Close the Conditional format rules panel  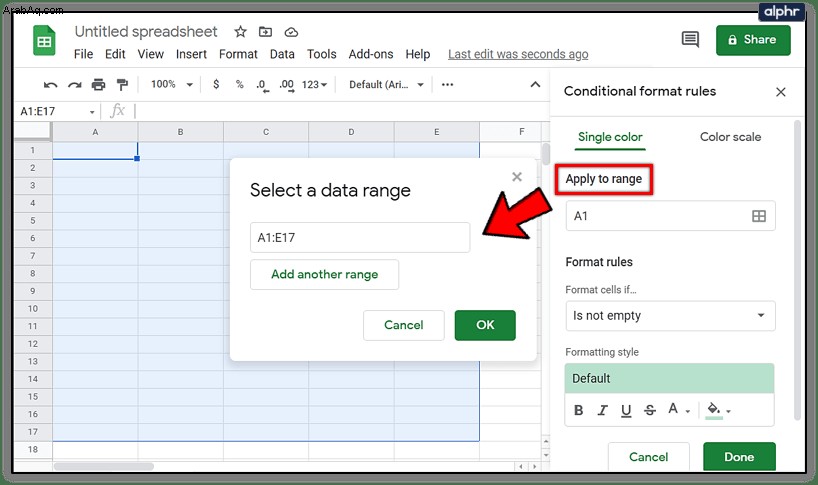click(780, 92)
